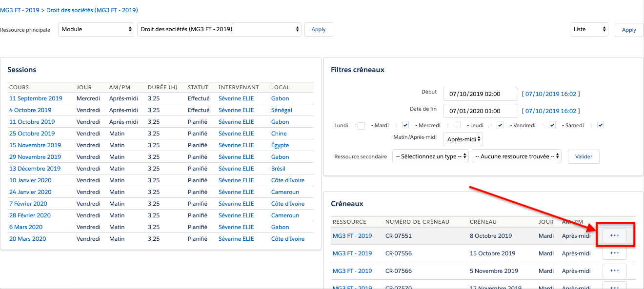Open the Matin/Après-midi dropdown
This screenshot has height=289, width=644.
[463, 139]
